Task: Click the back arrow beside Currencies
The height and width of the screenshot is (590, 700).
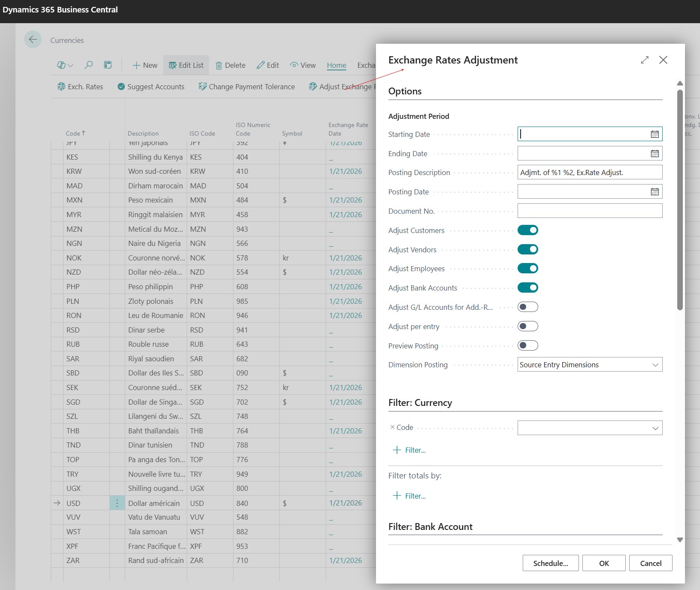Action: (x=33, y=40)
